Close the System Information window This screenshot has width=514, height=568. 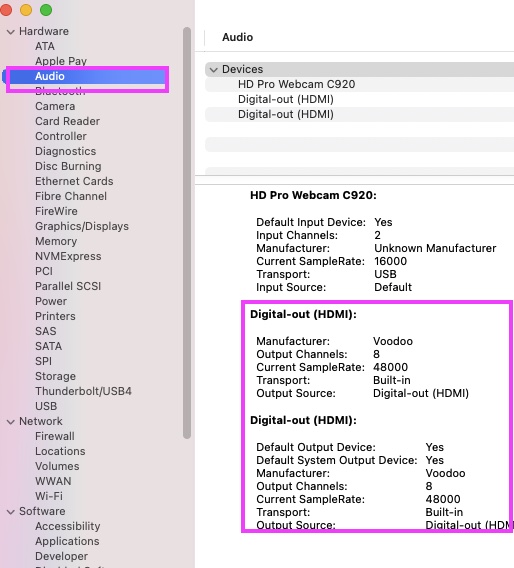click(6, 10)
